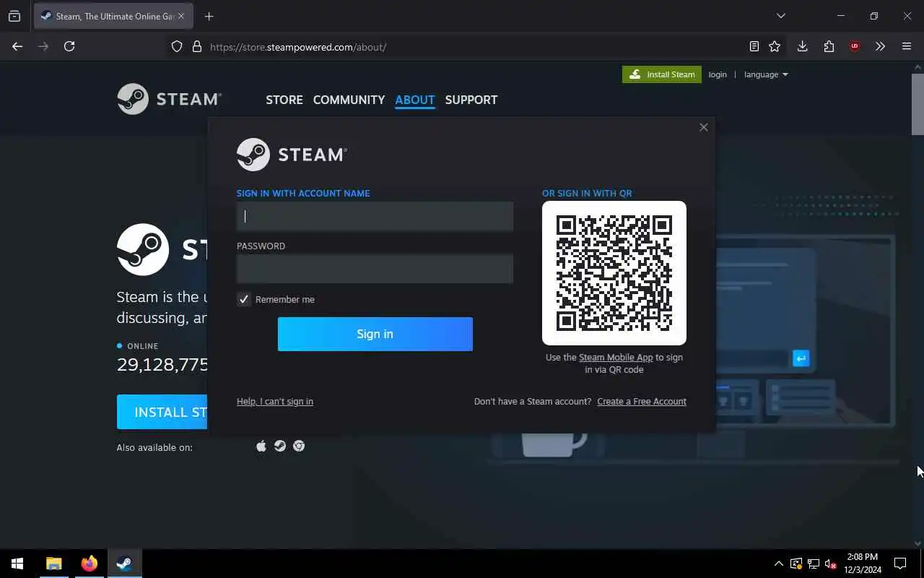Open the COMMUNITY menu item

click(349, 100)
